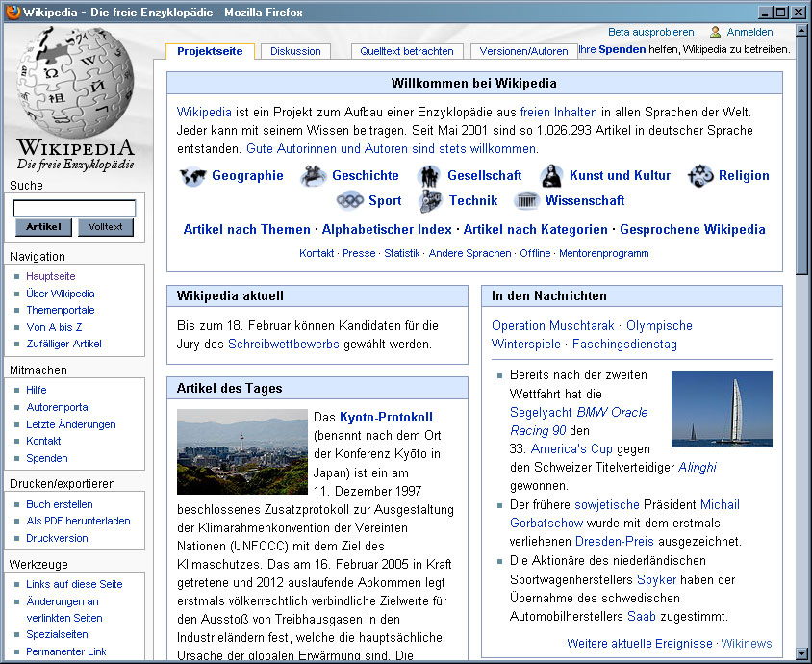Open the Wissenschaft portal link
The height and width of the screenshot is (664, 812).
[x=585, y=200]
